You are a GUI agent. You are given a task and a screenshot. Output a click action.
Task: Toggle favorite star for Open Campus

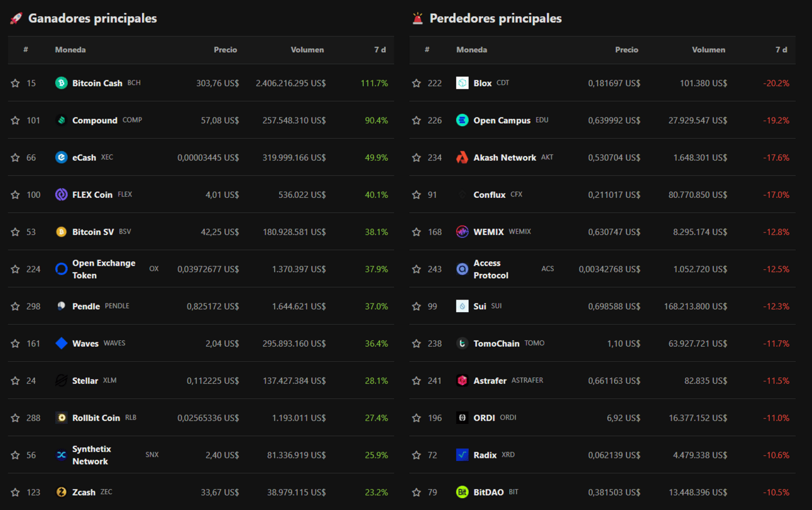416,120
